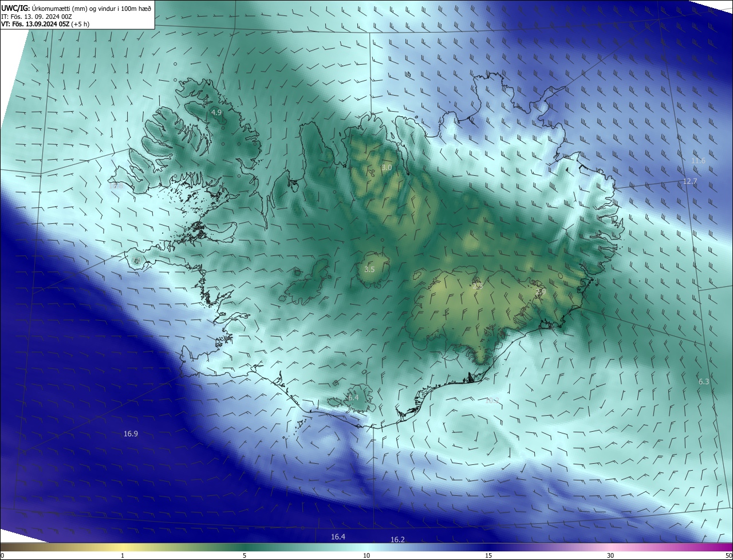Viewport: 733px width, 560px height.
Task: Click the 'UWC/IG' title heading
Action: (x=15, y=8)
